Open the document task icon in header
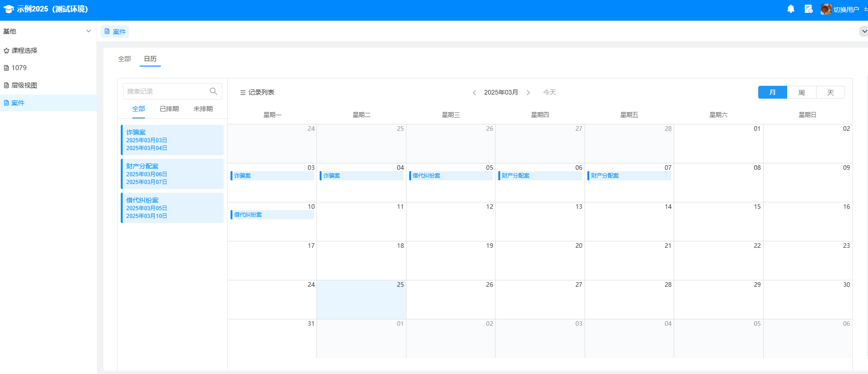Screen dimensions: 868x374 (x=808, y=9)
